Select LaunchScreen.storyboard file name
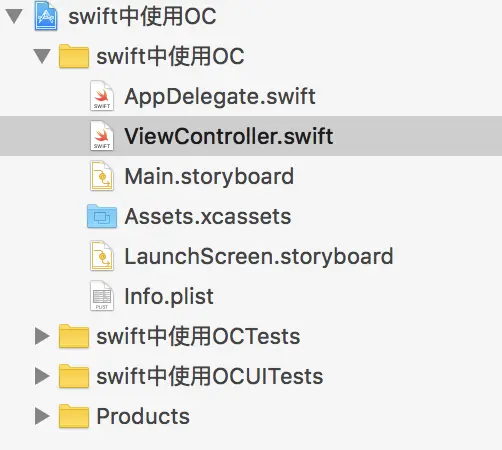Image resolution: width=502 pixels, height=450 pixels. tap(259, 257)
